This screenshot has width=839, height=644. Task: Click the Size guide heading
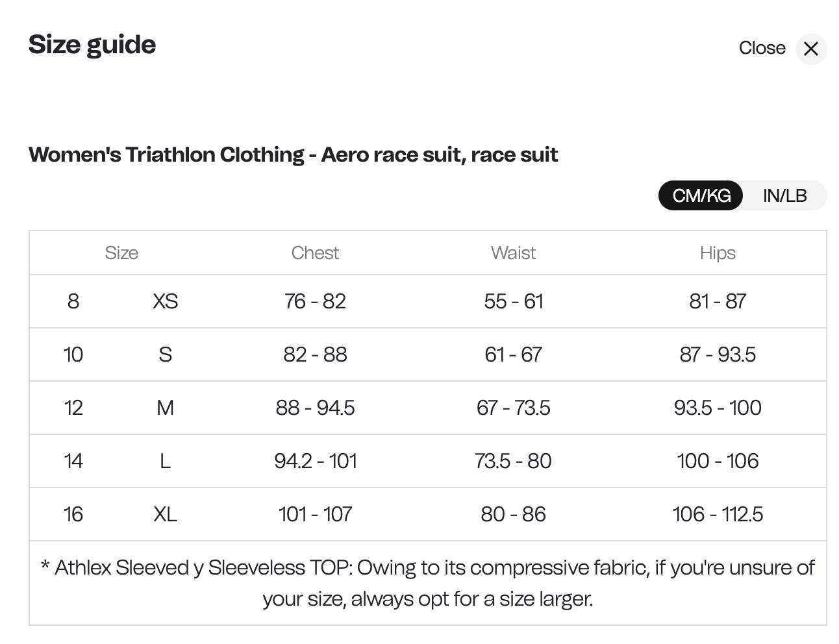coord(92,44)
